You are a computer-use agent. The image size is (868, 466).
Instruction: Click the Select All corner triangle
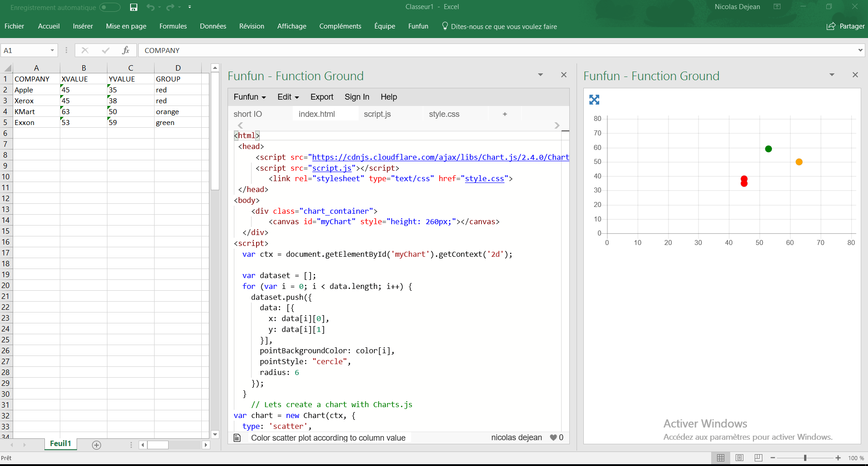tap(8, 68)
